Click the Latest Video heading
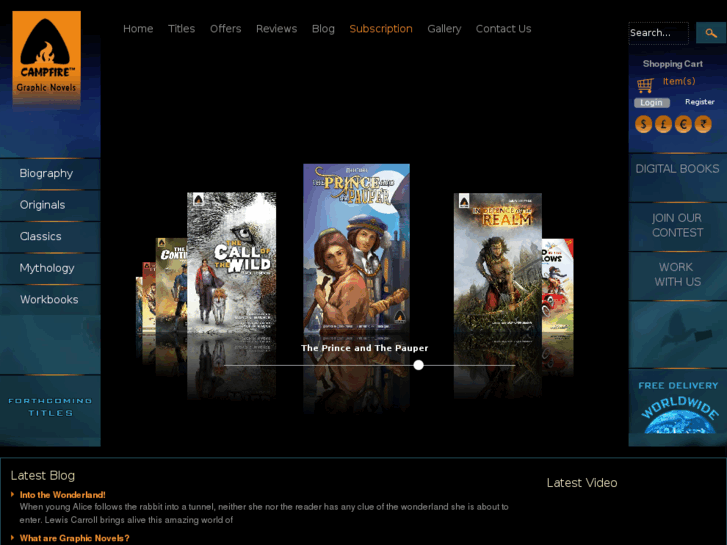This screenshot has width=727, height=545. tap(582, 483)
